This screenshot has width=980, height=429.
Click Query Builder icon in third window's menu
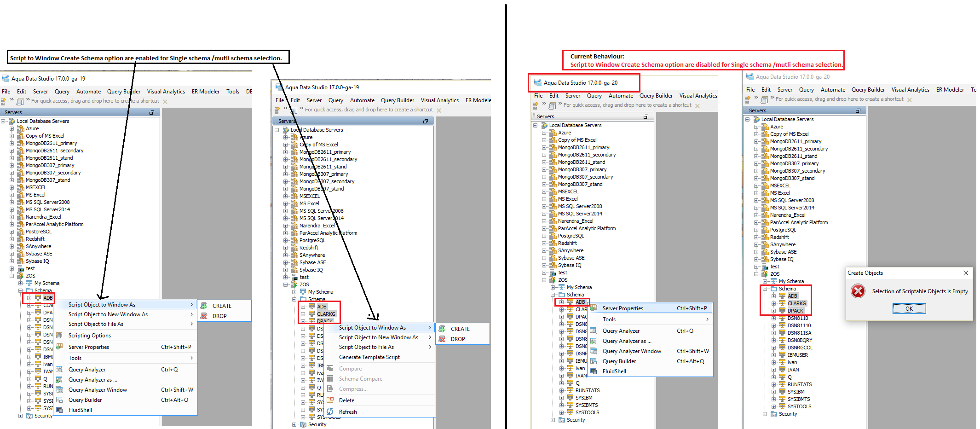[594, 361]
